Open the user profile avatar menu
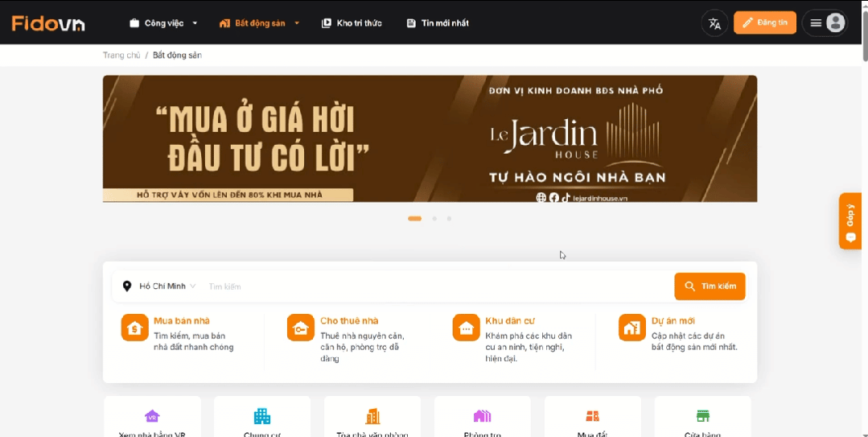The width and height of the screenshot is (868, 437). click(x=835, y=23)
